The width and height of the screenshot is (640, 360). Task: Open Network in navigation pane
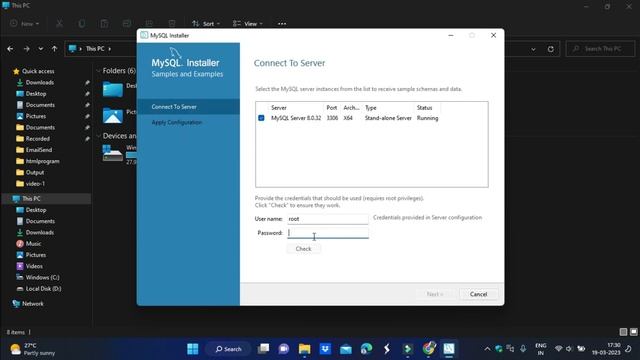coord(33,304)
